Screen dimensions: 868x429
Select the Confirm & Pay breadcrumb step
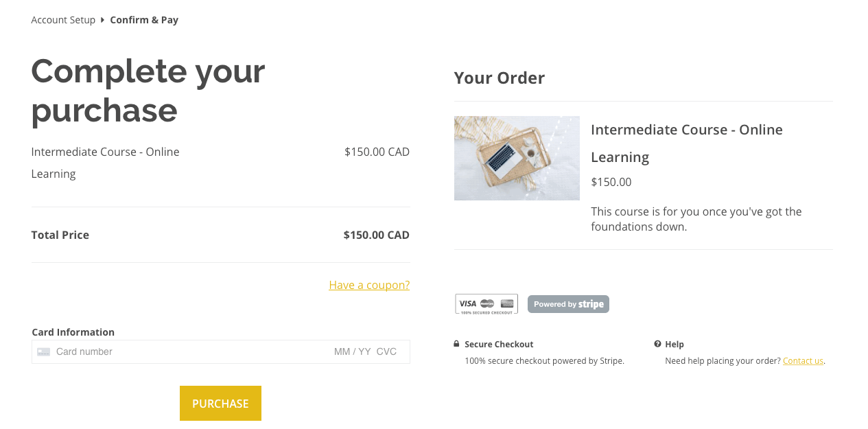coord(144,20)
